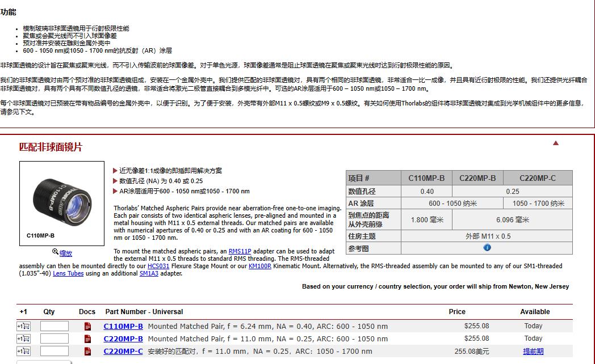Screen dimensions: 595x364
Task: Open the docs PDF icon for C220MP-B
Action: tap(87, 338)
